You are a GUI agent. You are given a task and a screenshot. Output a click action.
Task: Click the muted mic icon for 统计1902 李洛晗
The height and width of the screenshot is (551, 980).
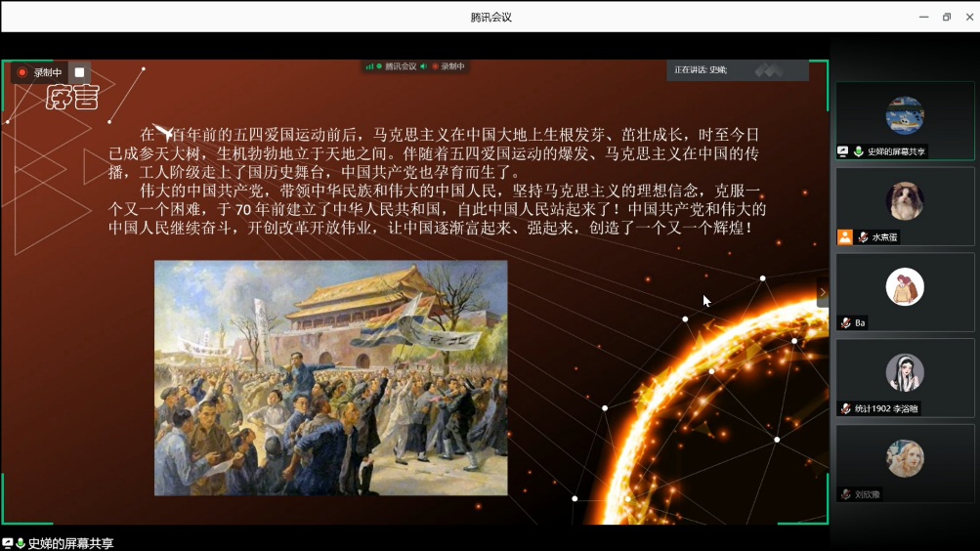[x=845, y=409]
